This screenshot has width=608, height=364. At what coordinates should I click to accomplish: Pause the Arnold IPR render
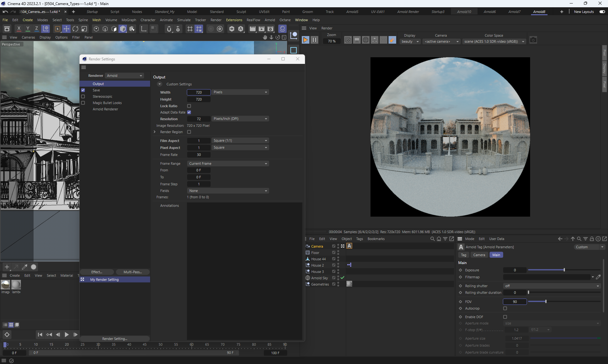[x=314, y=40]
